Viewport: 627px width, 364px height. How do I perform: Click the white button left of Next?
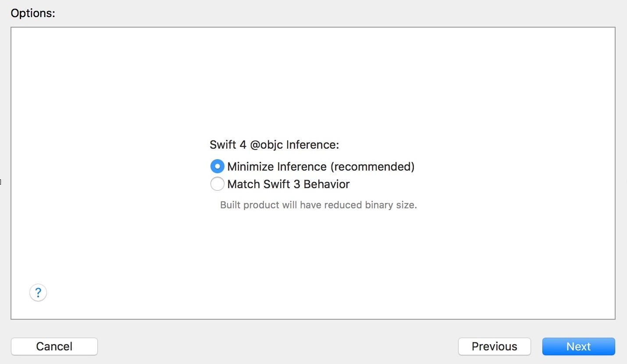click(x=494, y=346)
